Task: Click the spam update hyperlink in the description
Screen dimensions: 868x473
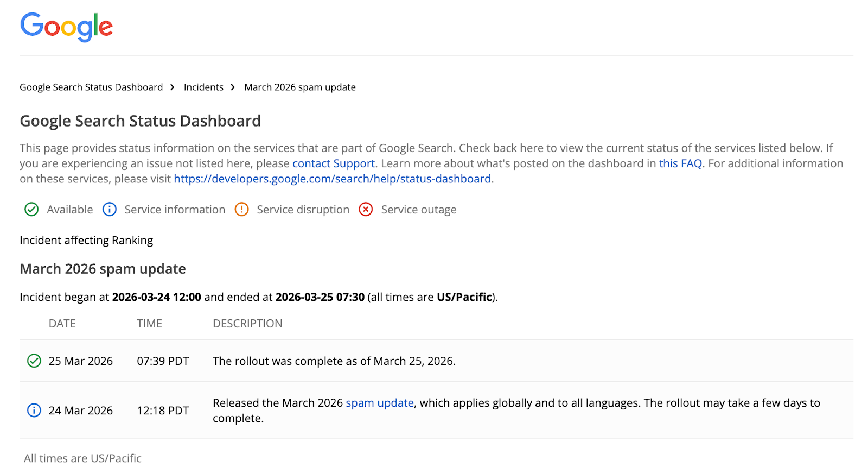Action: (380, 403)
